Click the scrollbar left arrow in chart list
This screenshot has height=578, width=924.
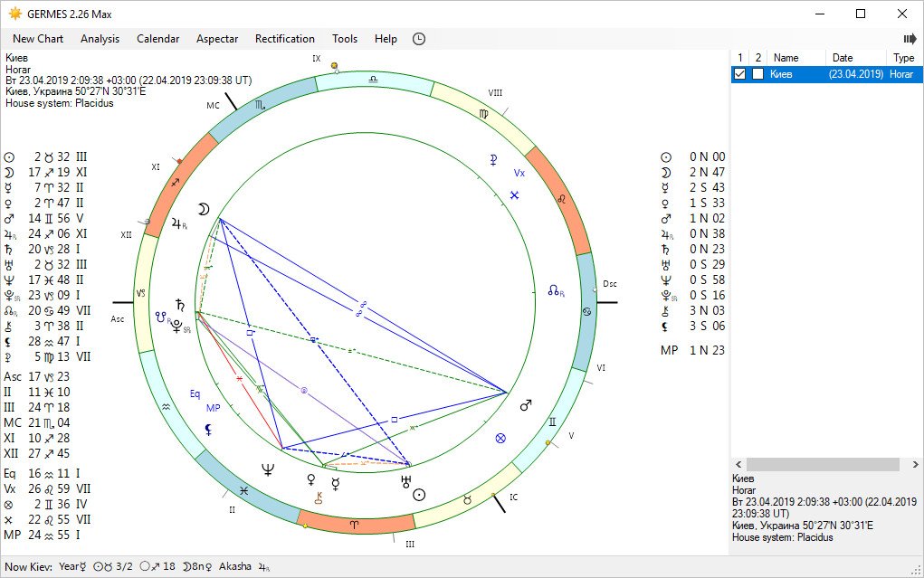(738, 464)
